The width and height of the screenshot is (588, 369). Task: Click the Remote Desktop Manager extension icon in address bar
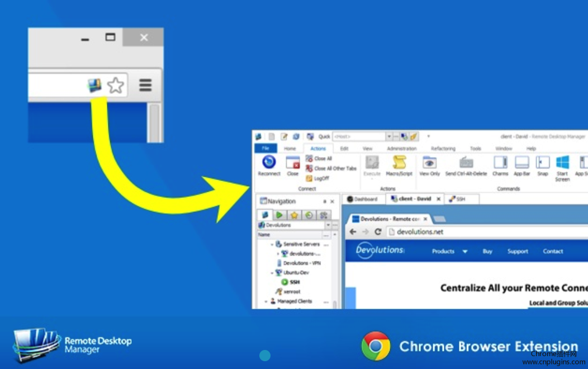[94, 85]
